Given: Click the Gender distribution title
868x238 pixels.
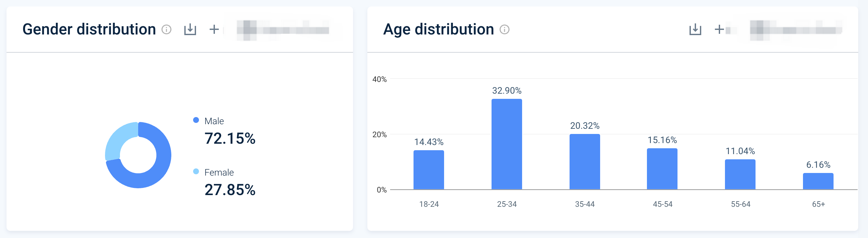Looking at the screenshot, I should pos(89,29).
